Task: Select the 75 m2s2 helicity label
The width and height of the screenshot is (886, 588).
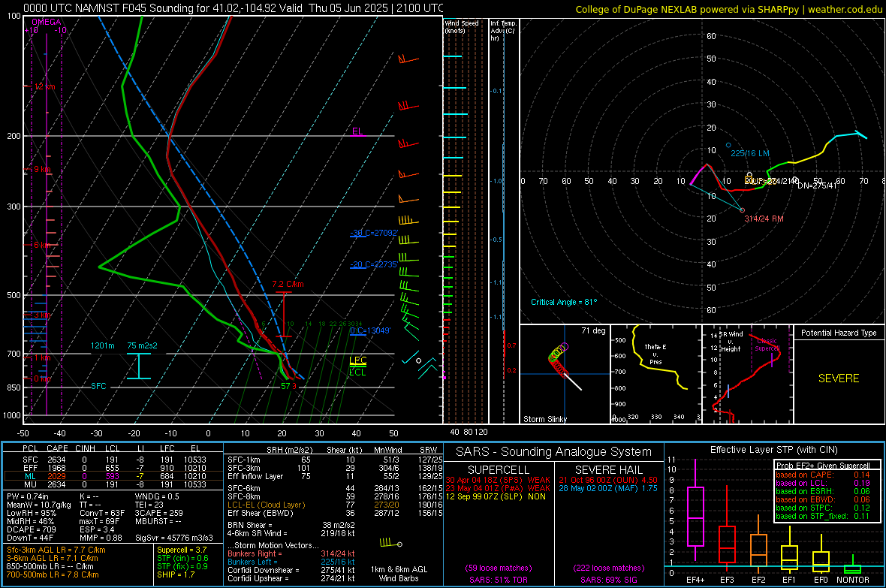Action: (142, 345)
